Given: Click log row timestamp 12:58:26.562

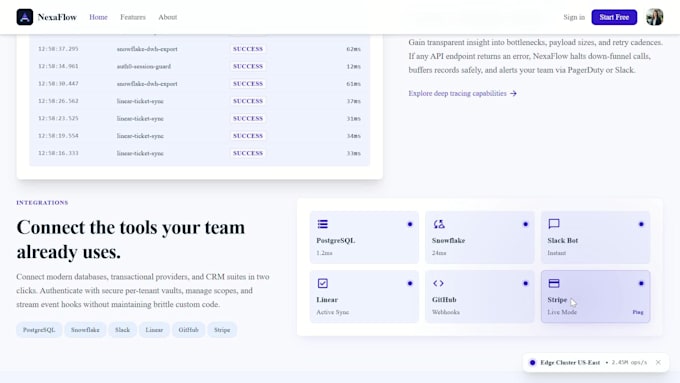Looking at the screenshot, I should coord(58,101).
